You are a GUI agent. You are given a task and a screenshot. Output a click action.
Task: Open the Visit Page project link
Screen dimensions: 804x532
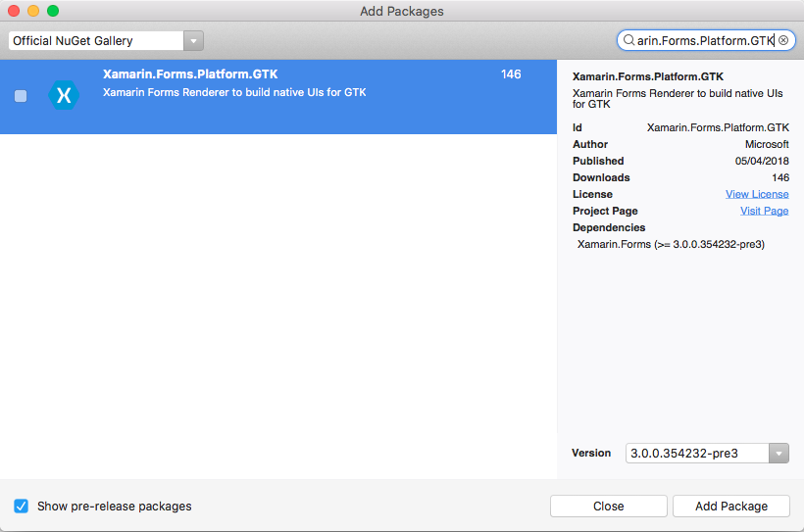tap(764, 211)
